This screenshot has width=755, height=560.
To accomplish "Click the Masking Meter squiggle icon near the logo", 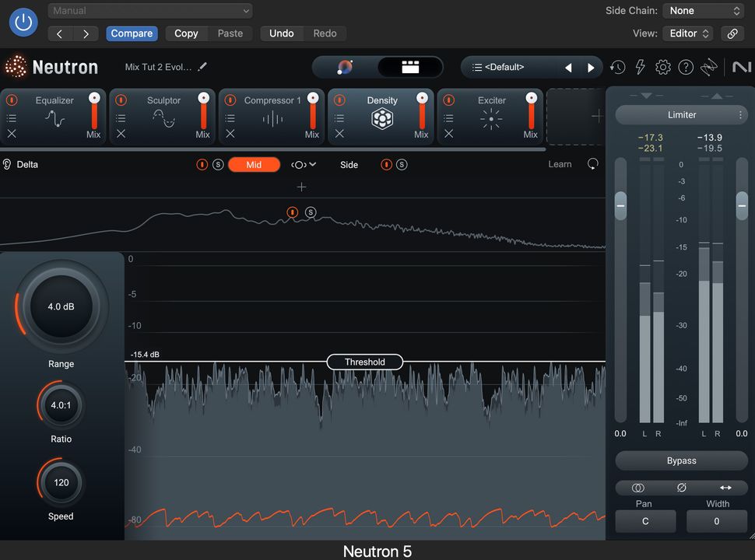I will coord(709,67).
